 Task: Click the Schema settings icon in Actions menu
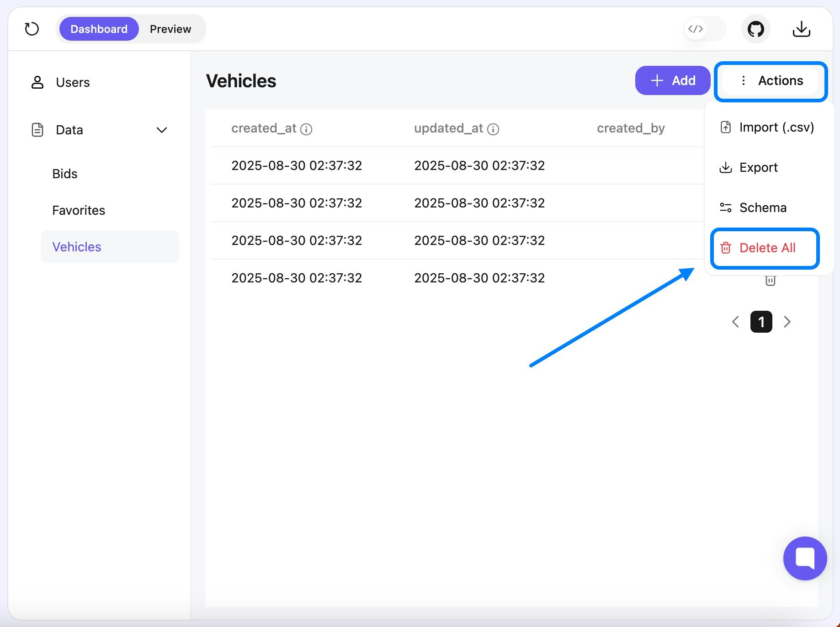726,207
